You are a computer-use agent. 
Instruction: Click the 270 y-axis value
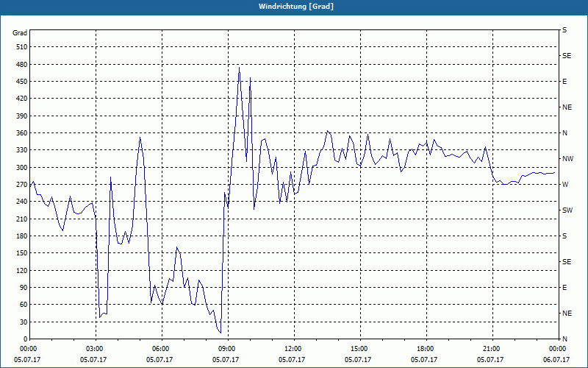click(x=22, y=185)
